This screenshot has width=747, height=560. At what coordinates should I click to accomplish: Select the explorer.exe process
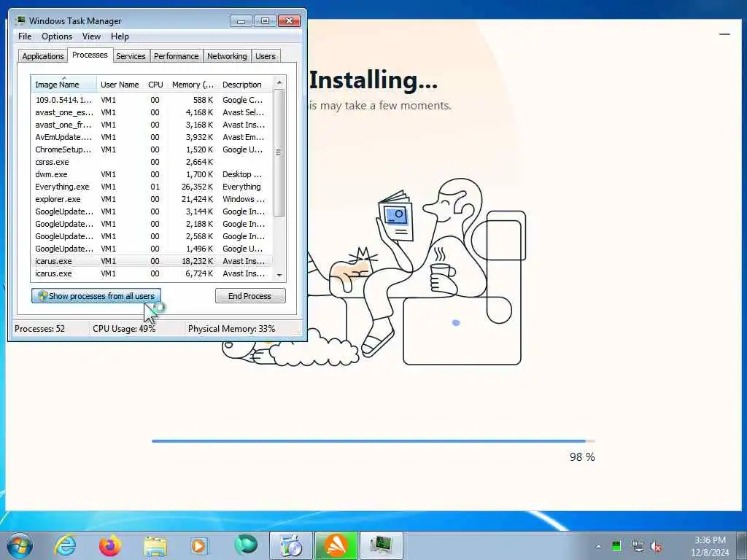(152, 199)
